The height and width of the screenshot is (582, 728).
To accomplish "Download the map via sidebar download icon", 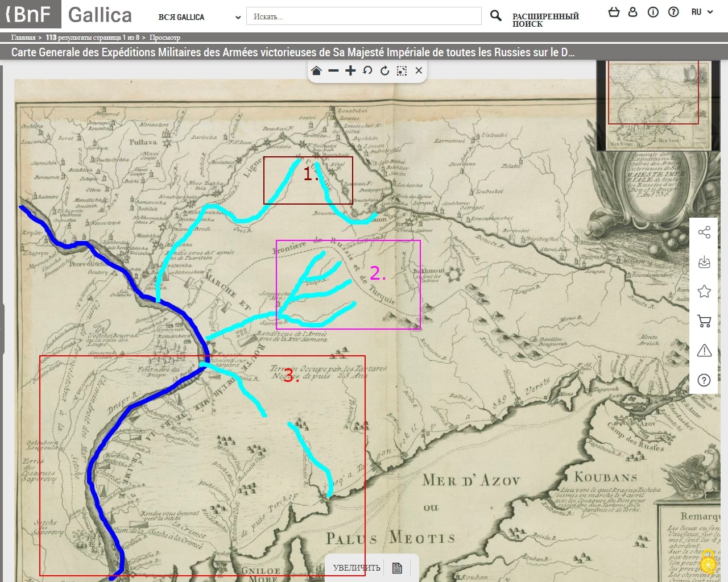I will [x=704, y=261].
